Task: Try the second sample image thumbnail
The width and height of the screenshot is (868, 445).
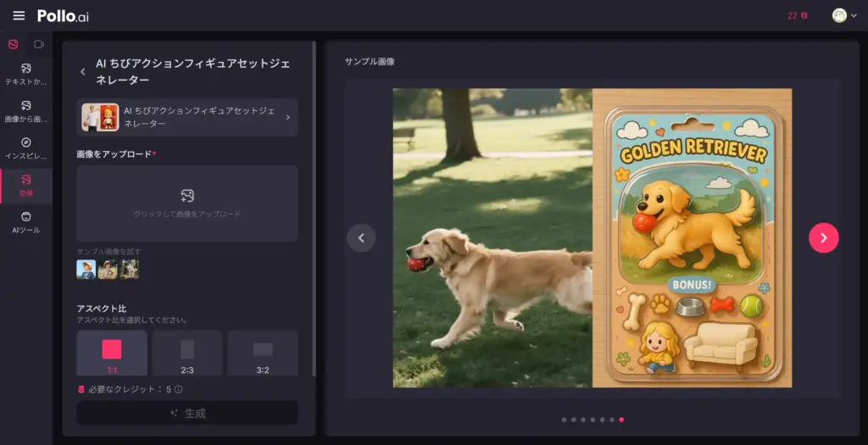Action: tap(108, 270)
